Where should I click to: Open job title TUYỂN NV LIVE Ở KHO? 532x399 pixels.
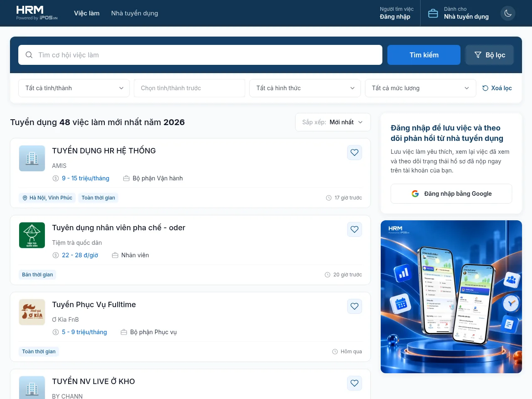click(94, 382)
